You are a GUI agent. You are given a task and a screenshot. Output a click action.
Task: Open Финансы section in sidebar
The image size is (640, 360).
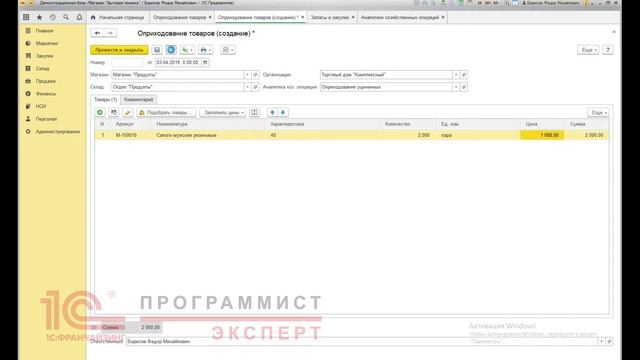(x=45, y=94)
